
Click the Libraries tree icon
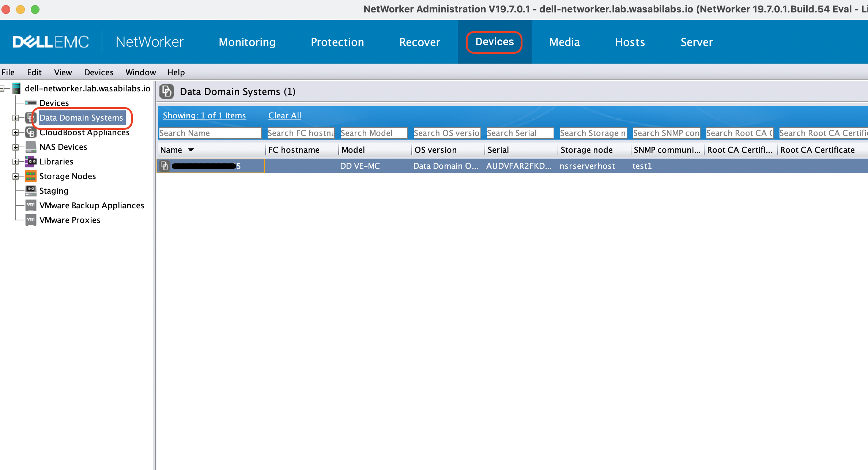point(31,162)
